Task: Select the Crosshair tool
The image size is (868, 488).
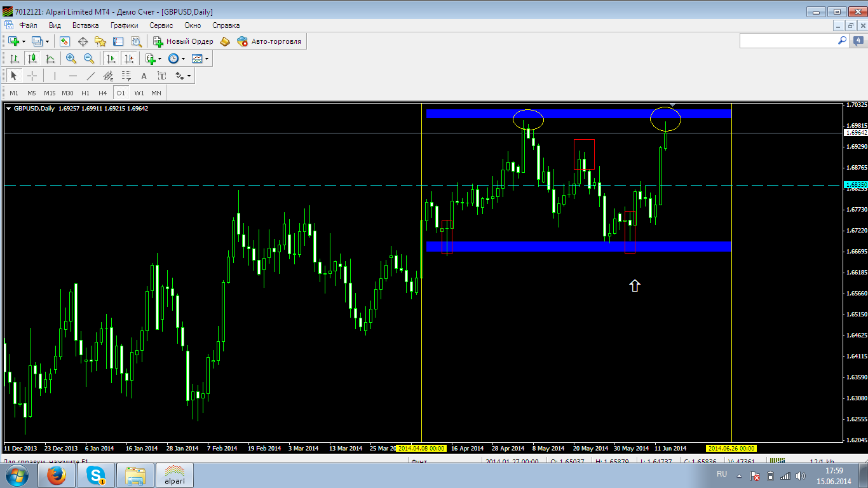Action: pos(32,76)
